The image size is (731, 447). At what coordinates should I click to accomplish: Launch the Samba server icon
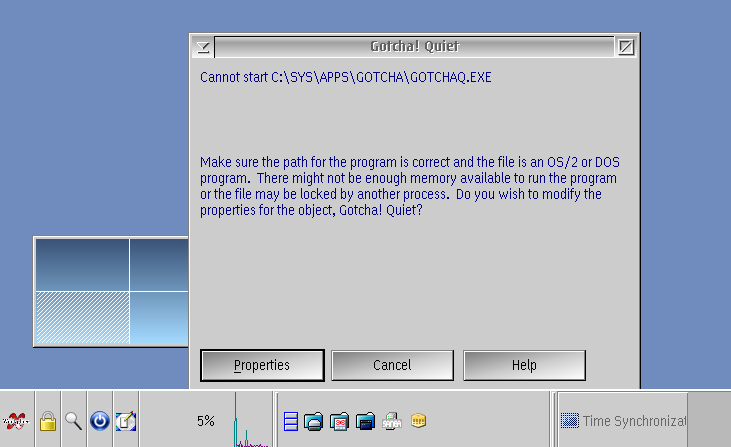point(392,421)
